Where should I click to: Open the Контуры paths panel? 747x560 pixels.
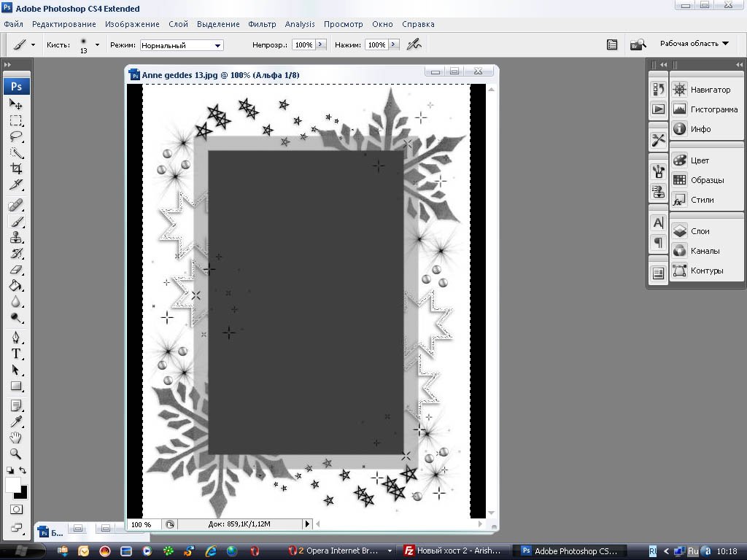pos(706,271)
